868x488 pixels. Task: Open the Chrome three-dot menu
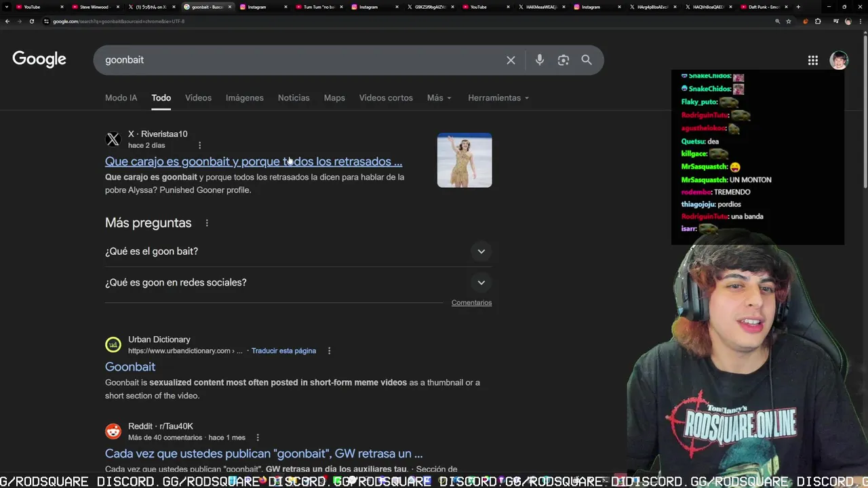(860, 21)
